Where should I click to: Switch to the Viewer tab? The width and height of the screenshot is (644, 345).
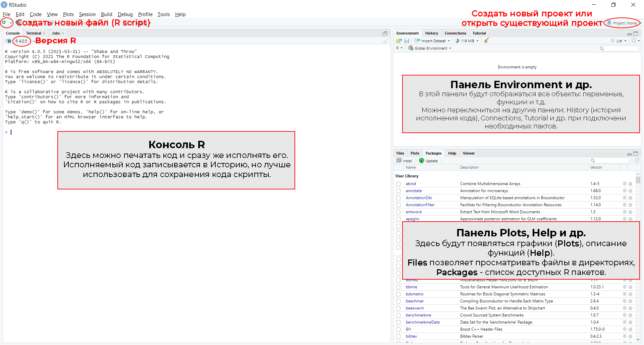[469, 153]
